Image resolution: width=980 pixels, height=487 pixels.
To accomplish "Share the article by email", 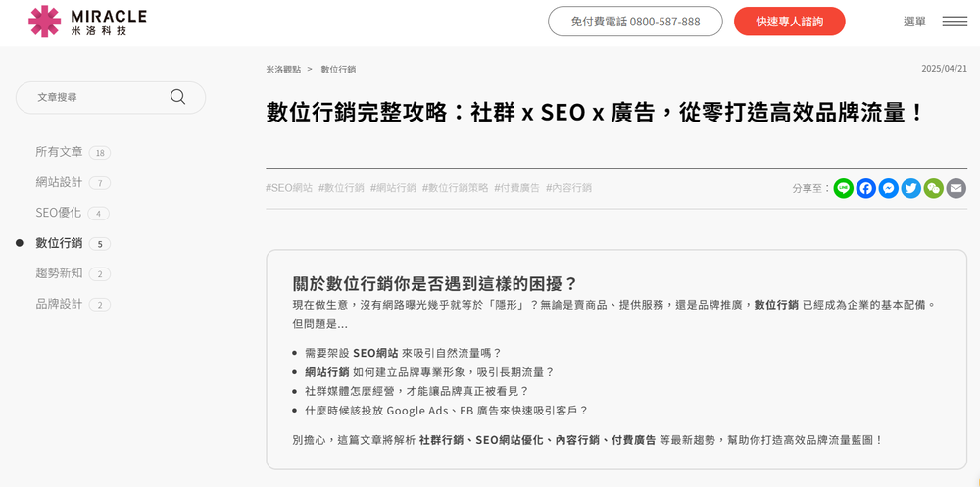I will (x=955, y=188).
